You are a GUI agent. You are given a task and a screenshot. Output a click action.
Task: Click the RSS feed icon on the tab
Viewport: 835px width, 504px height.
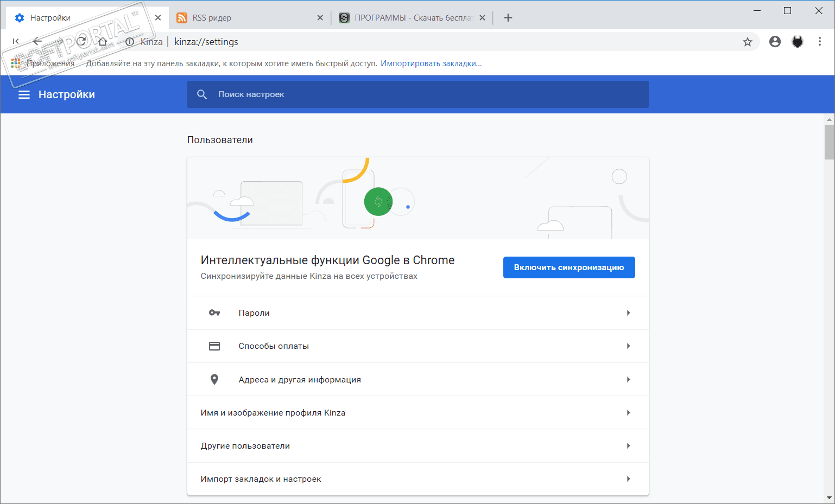182,18
